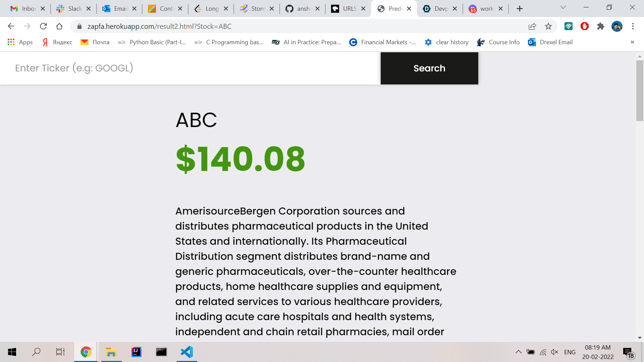Bookmark this page with star icon
The height and width of the screenshot is (362, 644).
[548, 26]
